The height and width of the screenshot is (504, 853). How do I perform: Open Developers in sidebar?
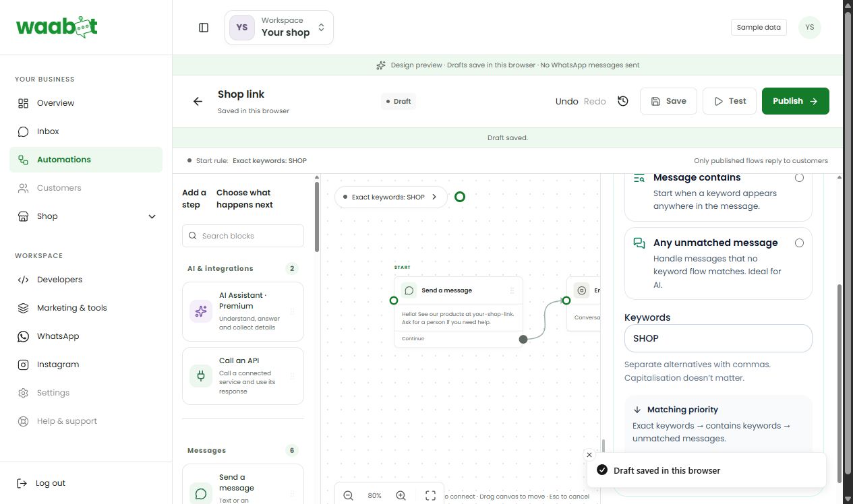click(86, 280)
